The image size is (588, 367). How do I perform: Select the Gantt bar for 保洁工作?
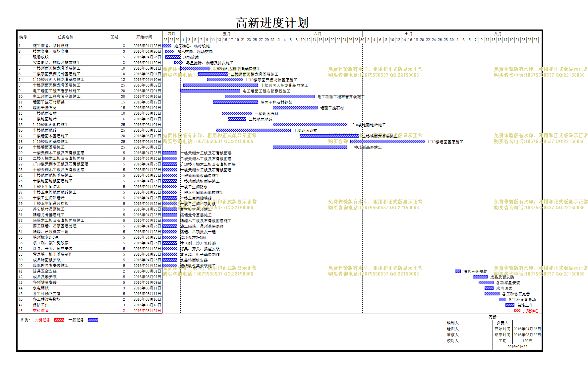[510, 305]
